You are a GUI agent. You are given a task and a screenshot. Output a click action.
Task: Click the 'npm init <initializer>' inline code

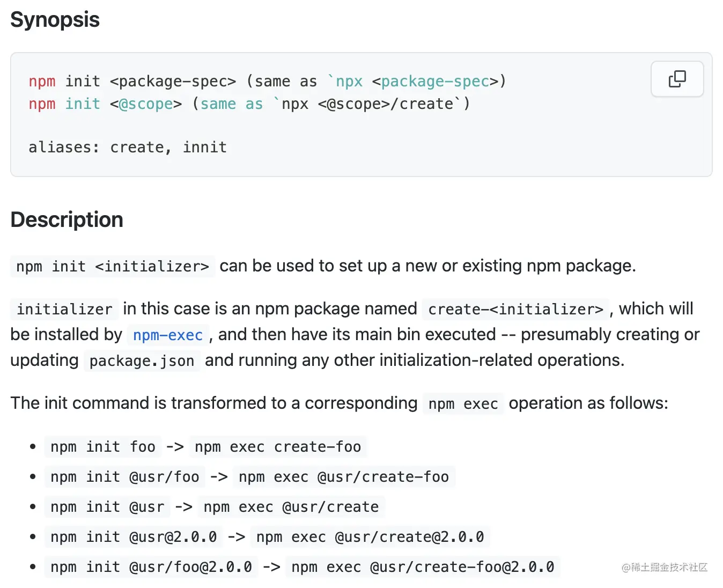112,267
